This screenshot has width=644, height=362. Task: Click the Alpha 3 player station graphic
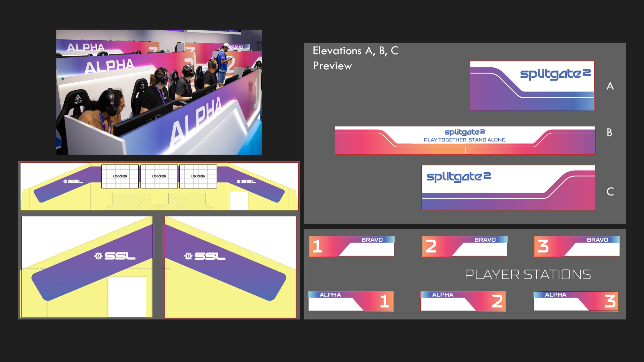pos(576,301)
